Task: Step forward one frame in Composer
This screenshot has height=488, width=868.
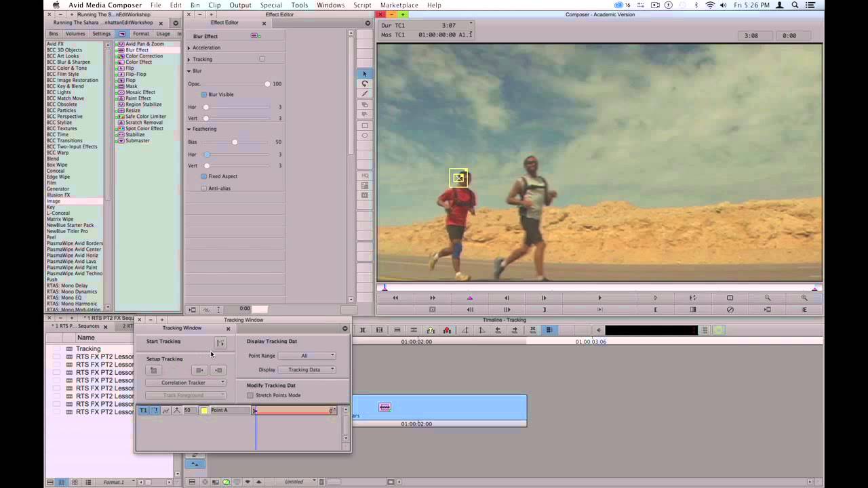Action: pyautogui.click(x=543, y=298)
